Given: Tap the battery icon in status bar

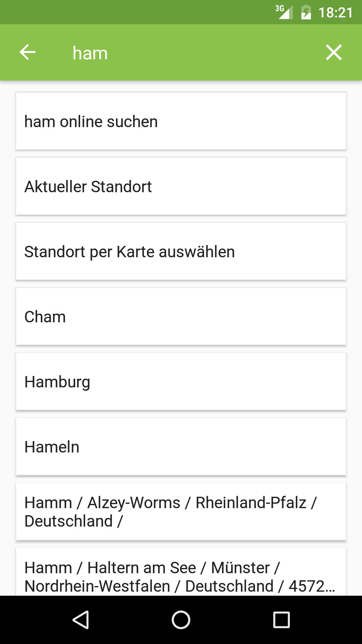Looking at the screenshot, I should pyautogui.click(x=306, y=13).
